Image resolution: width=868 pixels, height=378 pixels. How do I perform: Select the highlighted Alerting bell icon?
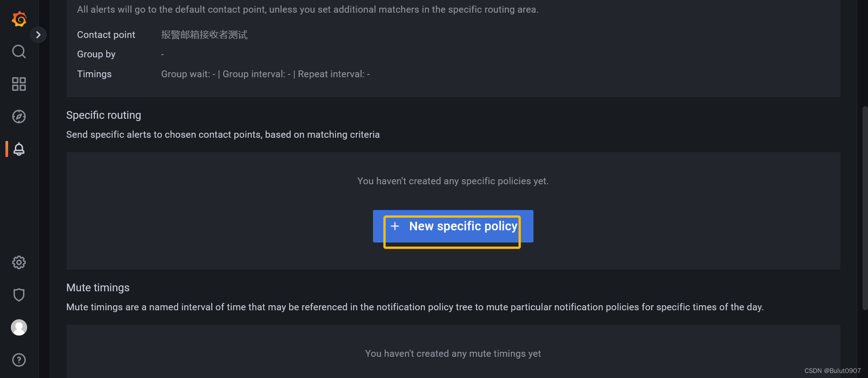coord(19,149)
